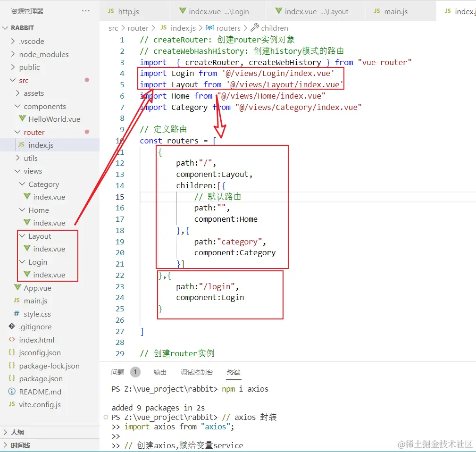
Task: Select the 终端 terminal panel tab
Action: 234,372
